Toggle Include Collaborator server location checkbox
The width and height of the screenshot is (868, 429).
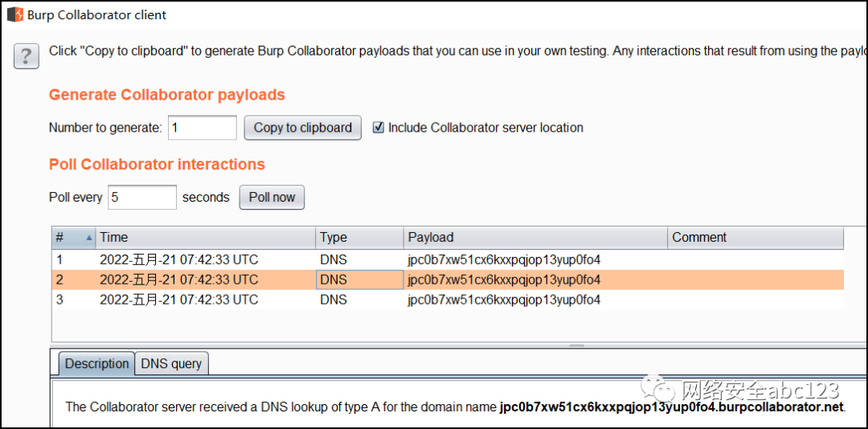click(x=379, y=127)
